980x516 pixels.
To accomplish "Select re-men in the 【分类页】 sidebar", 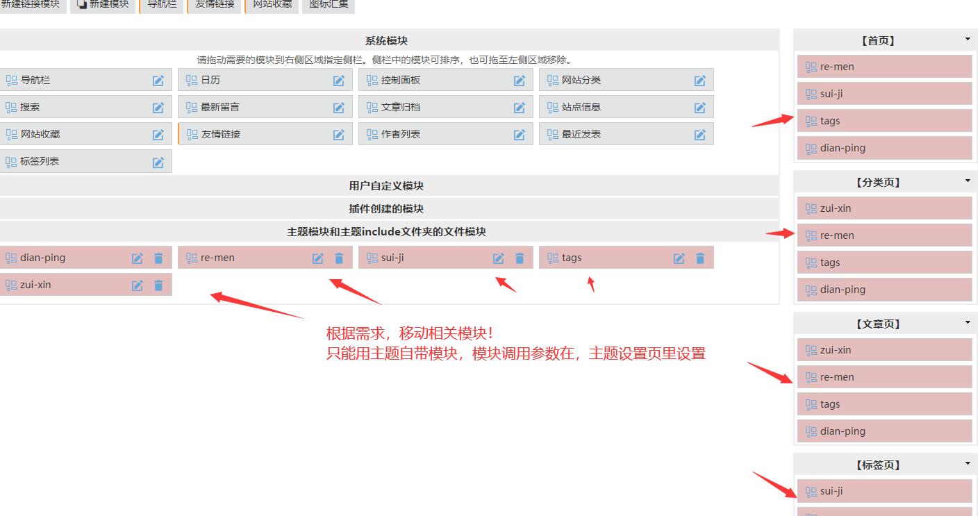I will 885,235.
